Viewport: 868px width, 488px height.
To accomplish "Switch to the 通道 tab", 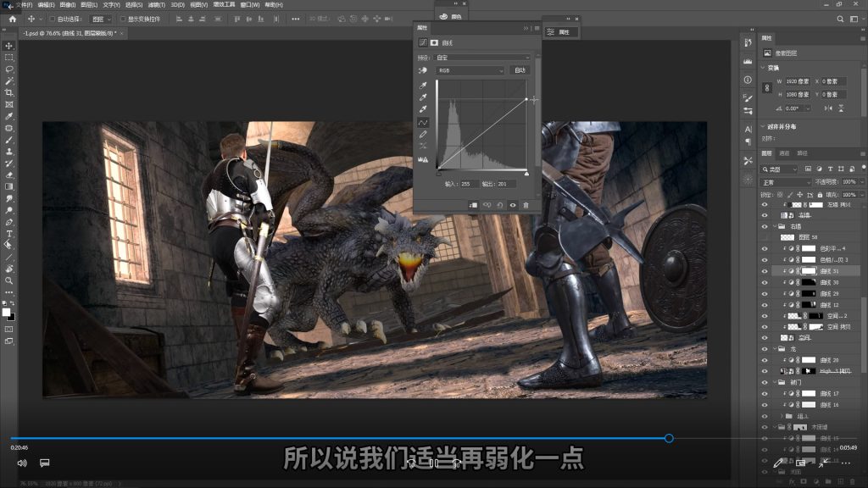I will click(x=785, y=153).
